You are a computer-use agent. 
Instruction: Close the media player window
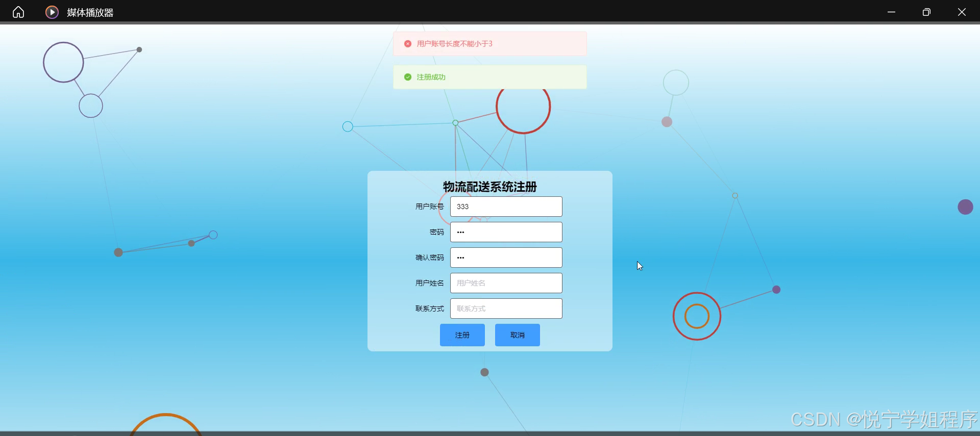coord(962,12)
